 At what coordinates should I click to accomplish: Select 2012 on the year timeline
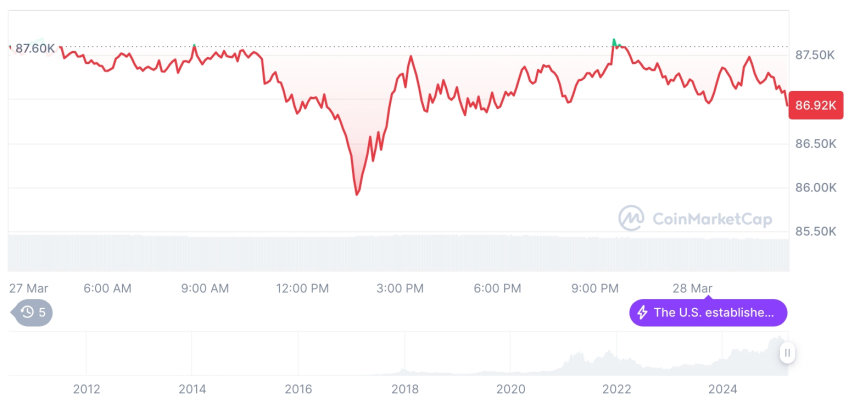(x=86, y=388)
